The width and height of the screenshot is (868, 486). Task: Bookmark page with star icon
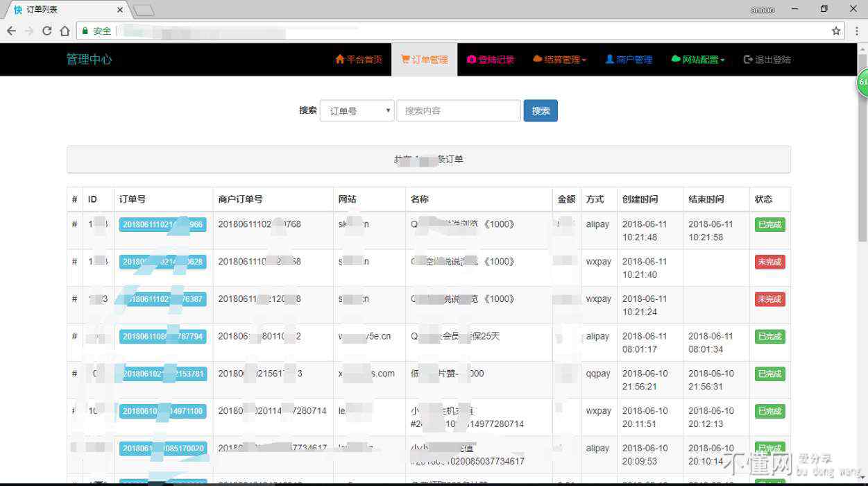coord(836,31)
